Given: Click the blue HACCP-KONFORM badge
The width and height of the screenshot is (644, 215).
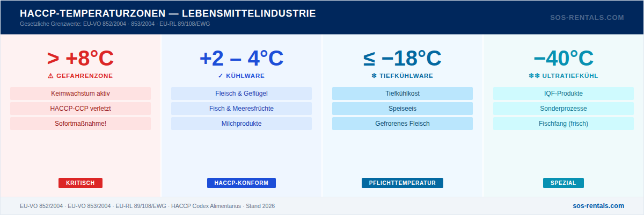Looking at the screenshot, I should tap(241, 183).
